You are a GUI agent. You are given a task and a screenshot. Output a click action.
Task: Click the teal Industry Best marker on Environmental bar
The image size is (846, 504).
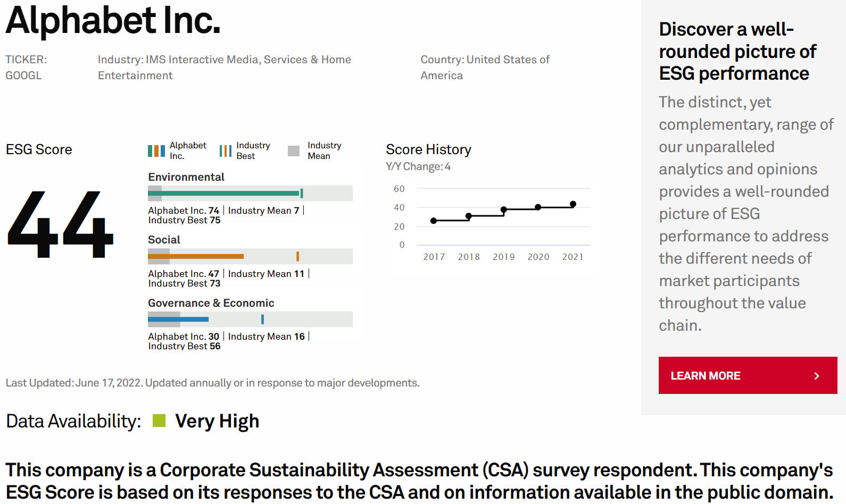[x=302, y=193]
